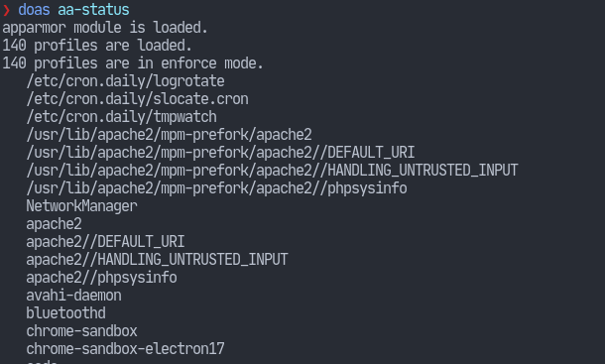Viewport: 605px width, 364px height.
Task: Click the bluetoothd profile entry
Action: click(x=66, y=313)
